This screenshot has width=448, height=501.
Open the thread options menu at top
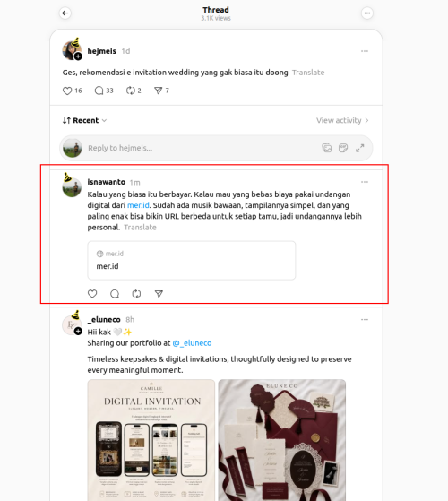click(367, 13)
